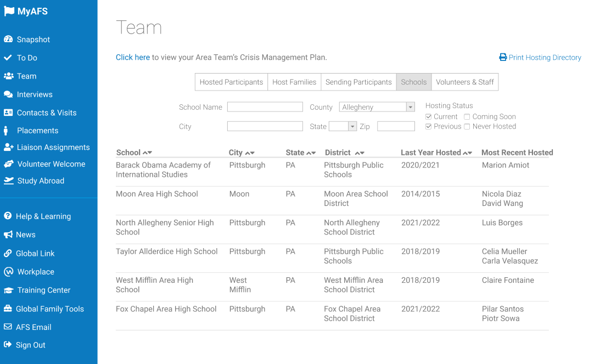Sort by Last Year Hosted arrows
The height and width of the screenshot is (364, 600).
467,153
